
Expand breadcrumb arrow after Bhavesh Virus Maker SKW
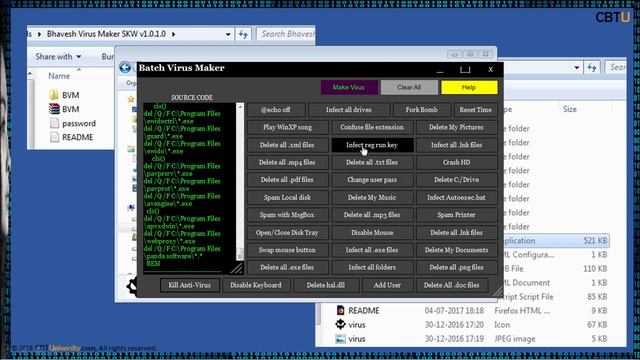[173, 34]
